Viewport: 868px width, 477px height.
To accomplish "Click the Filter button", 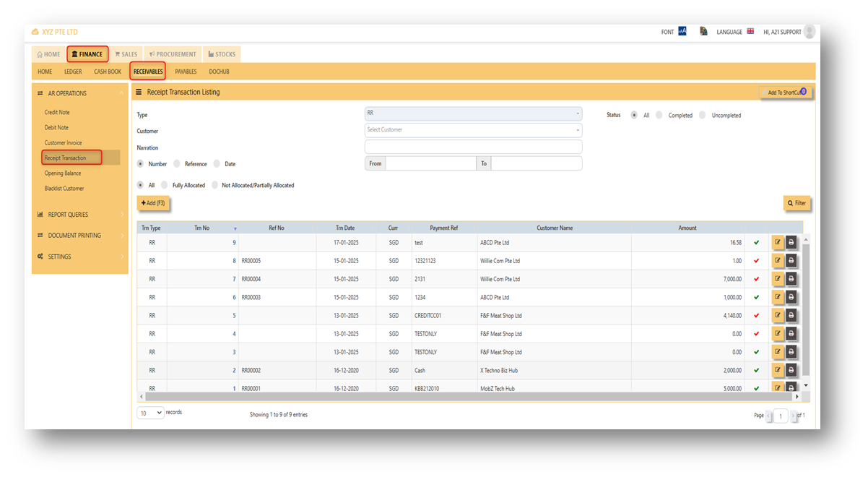I will coord(797,203).
